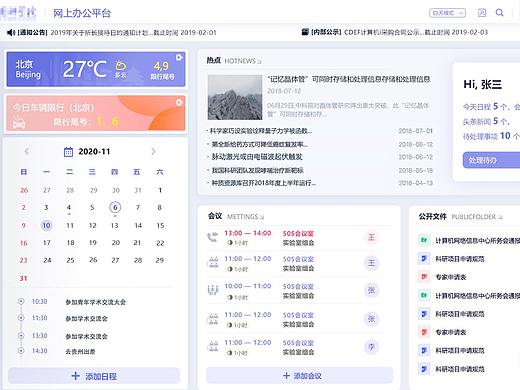Click the 10:30 schedule timeline marker

[x=21, y=301]
